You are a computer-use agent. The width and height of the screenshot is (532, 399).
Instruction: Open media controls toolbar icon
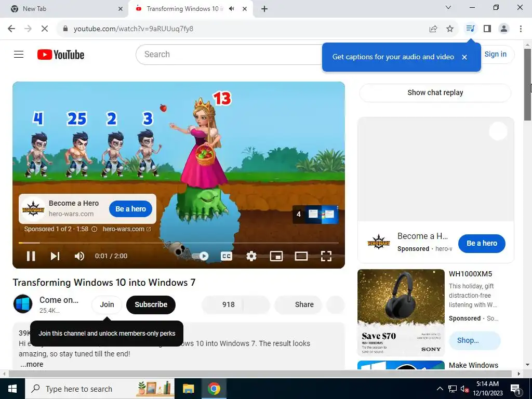click(470, 29)
